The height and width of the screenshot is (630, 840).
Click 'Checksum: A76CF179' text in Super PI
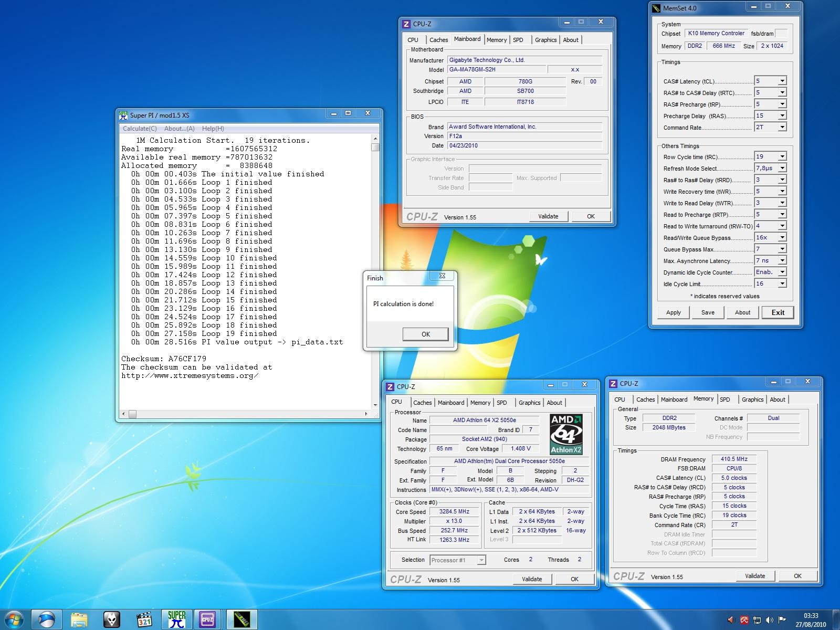pyautogui.click(x=164, y=359)
